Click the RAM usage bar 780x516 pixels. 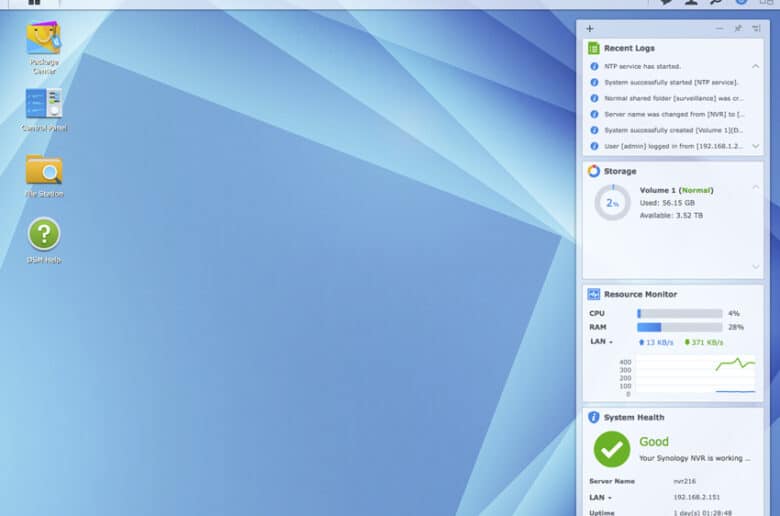pyautogui.click(x=680, y=327)
